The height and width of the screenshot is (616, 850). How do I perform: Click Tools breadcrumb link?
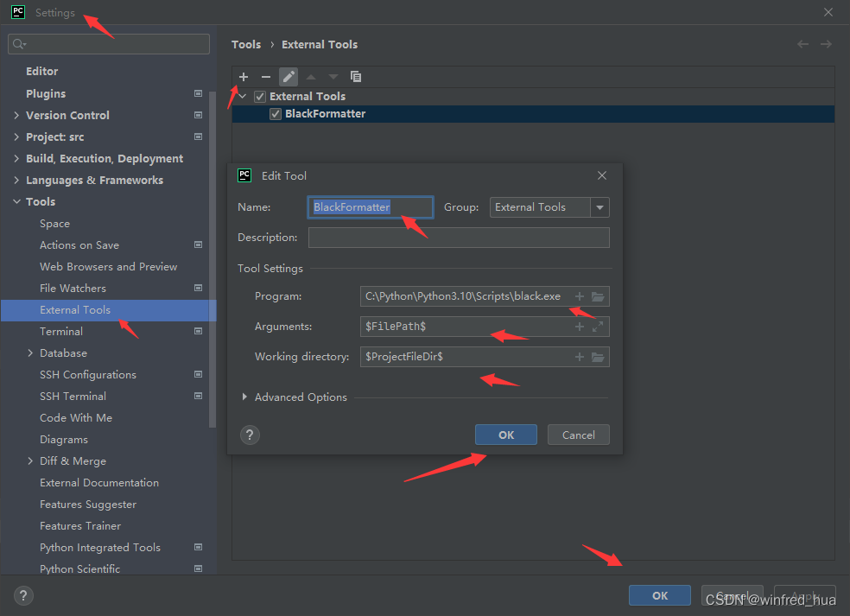tap(246, 44)
